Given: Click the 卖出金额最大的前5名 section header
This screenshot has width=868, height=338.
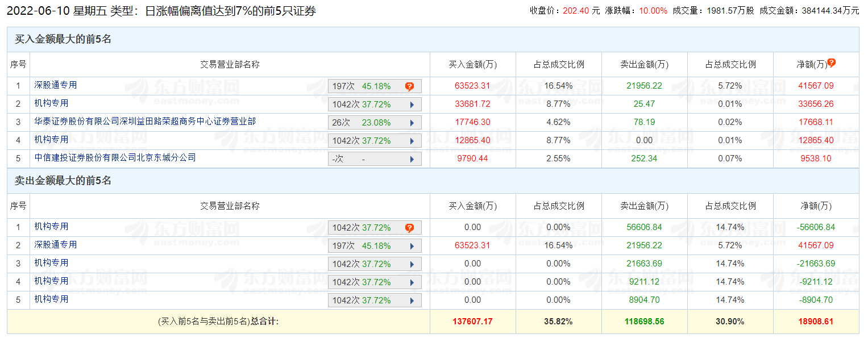Looking at the screenshot, I should (x=63, y=181).
